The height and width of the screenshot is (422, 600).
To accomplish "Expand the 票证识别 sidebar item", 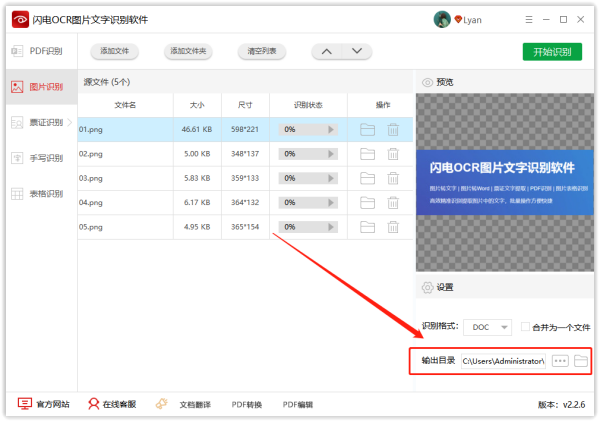I will 38,122.
